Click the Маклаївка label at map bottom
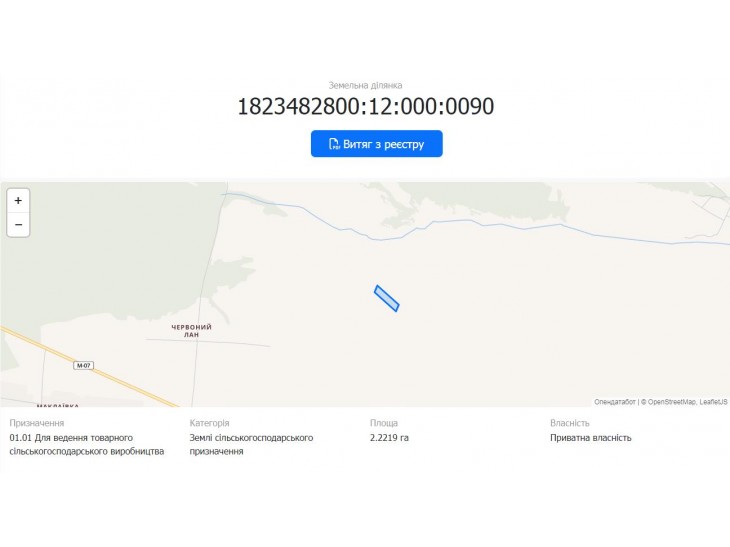 click(58, 405)
